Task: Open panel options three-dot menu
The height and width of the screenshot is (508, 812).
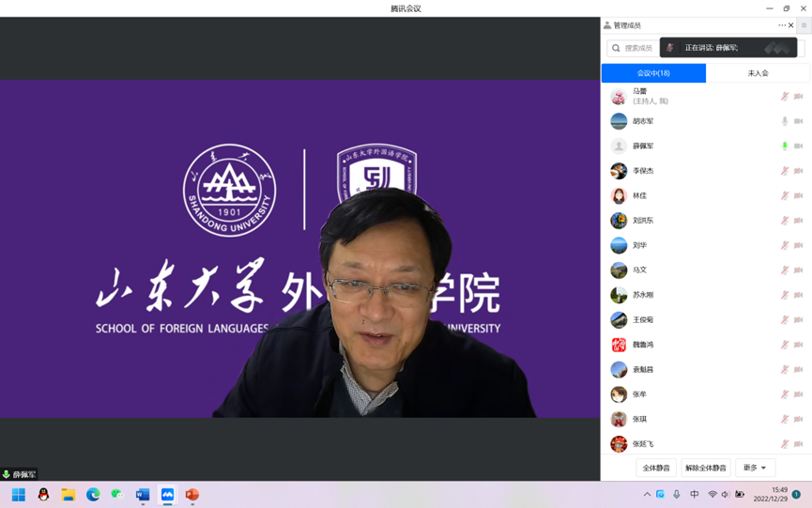Action: click(x=781, y=25)
